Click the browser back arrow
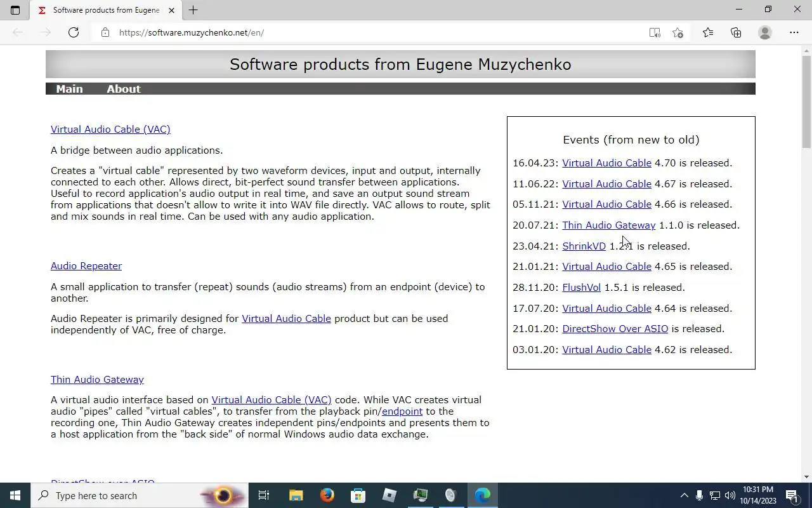The height and width of the screenshot is (508, 812). [x=18, y=32]
